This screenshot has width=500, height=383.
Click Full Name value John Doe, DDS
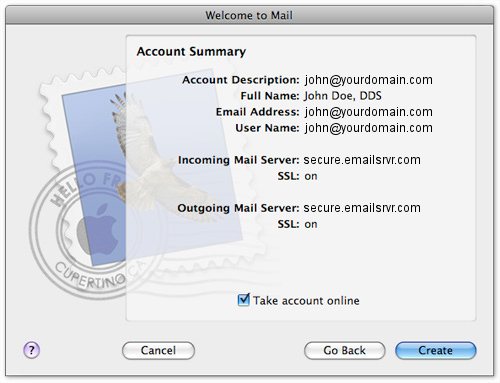(343, 96)
